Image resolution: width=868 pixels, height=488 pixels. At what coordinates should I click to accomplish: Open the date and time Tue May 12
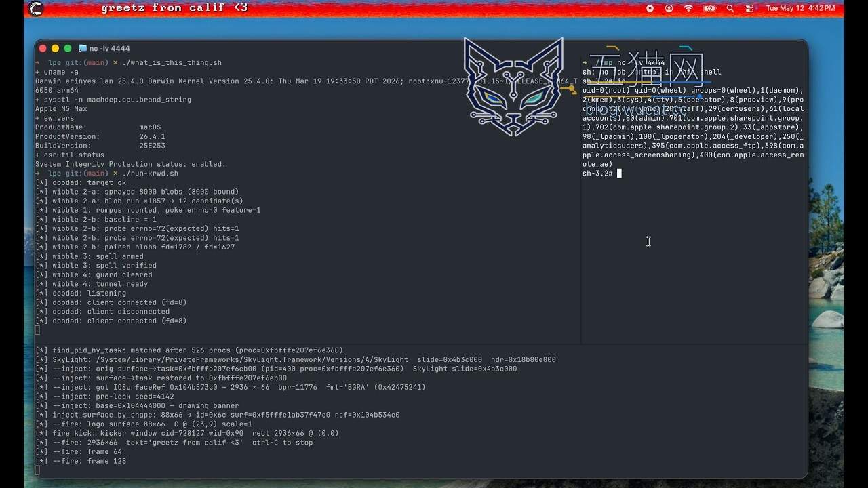click(x=800, y=8)
